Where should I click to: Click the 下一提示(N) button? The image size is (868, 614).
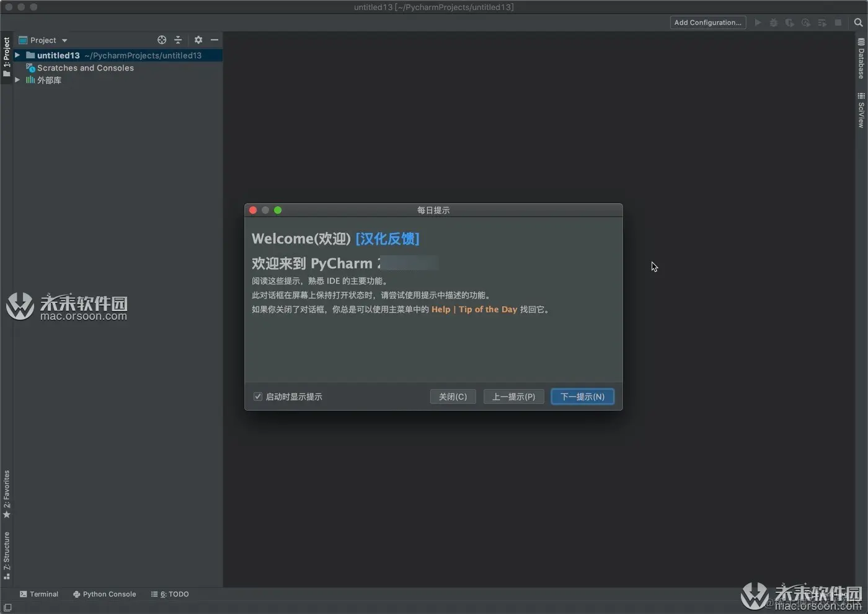(583, 397)
